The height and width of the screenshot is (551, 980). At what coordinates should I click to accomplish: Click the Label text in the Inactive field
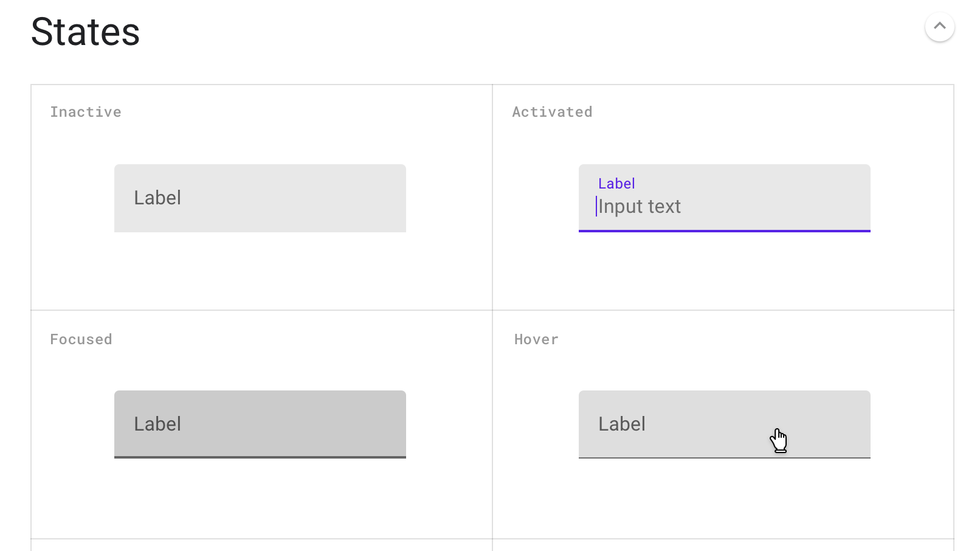click(157, 198)
